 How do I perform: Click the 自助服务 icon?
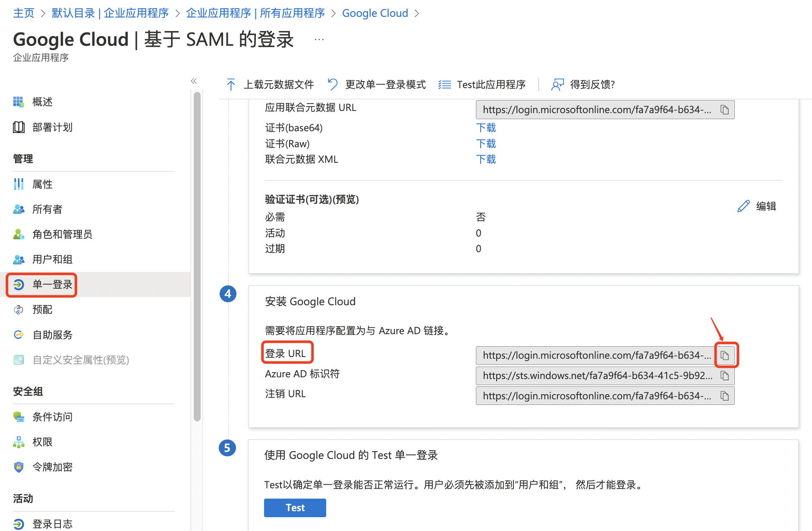[19, 335]
